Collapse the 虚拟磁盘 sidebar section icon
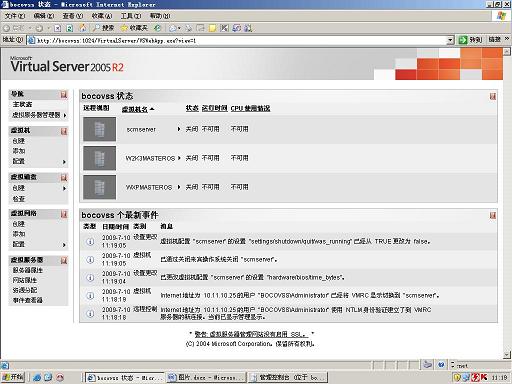 [x=64, y=178]
